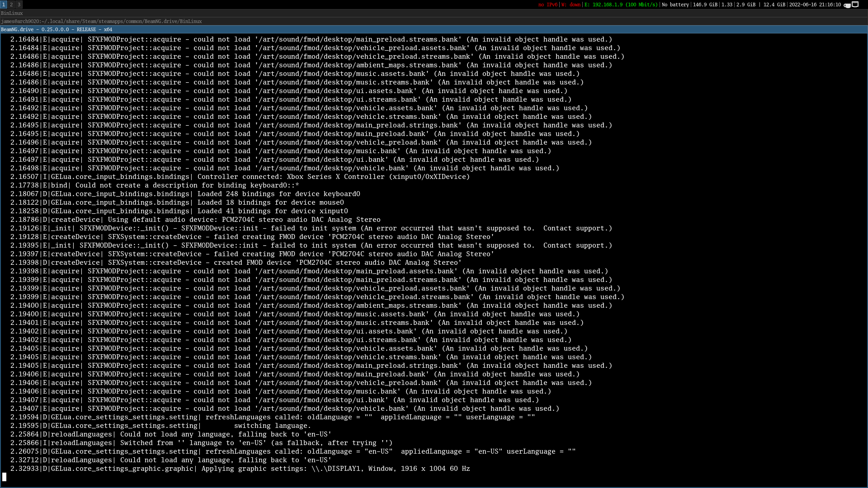The image size is (868, 488).
Task: Click 'Loaded 41 bindings for device xinput0' line
Action: (x=179, y=211)
